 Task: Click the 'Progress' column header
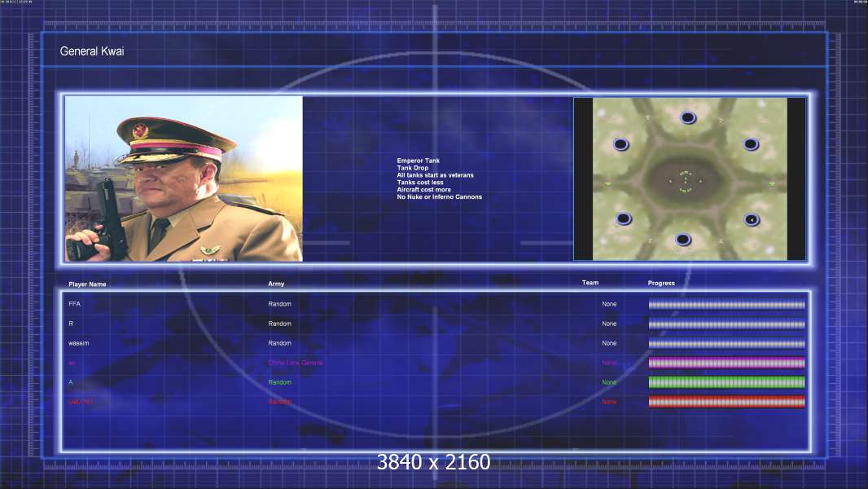[661, 283]
